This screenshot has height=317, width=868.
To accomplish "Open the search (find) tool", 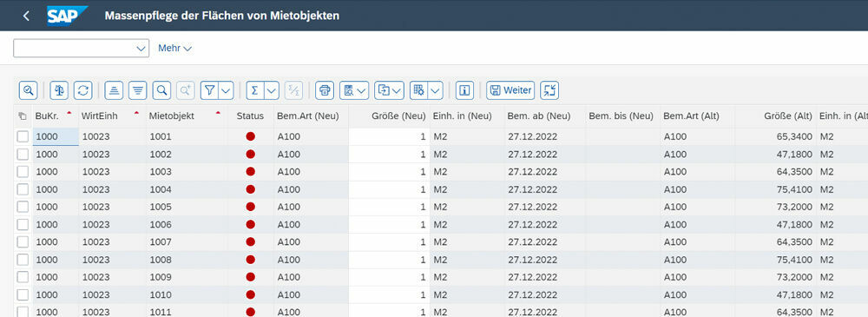I will click(x=161, y=90).
